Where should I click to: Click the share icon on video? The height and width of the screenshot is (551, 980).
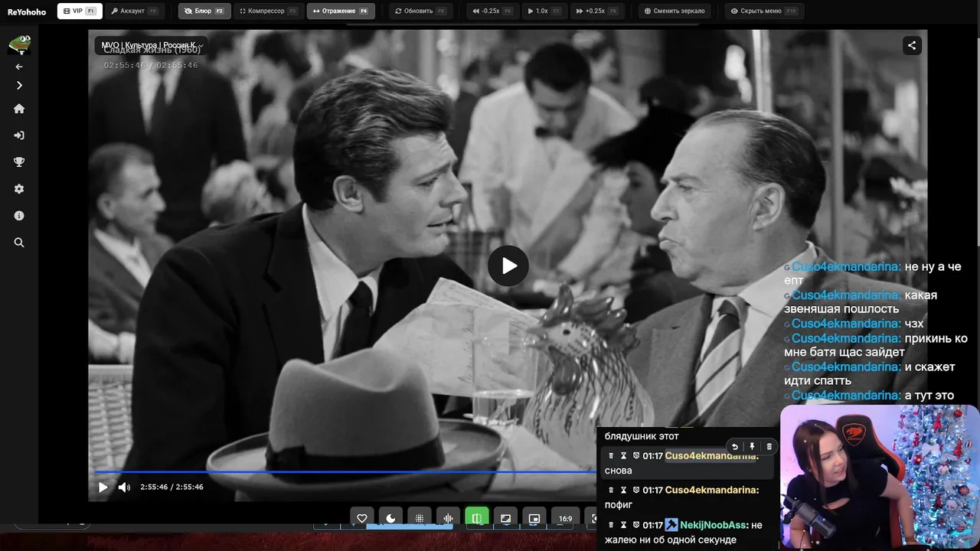click(x=912, y=45)
